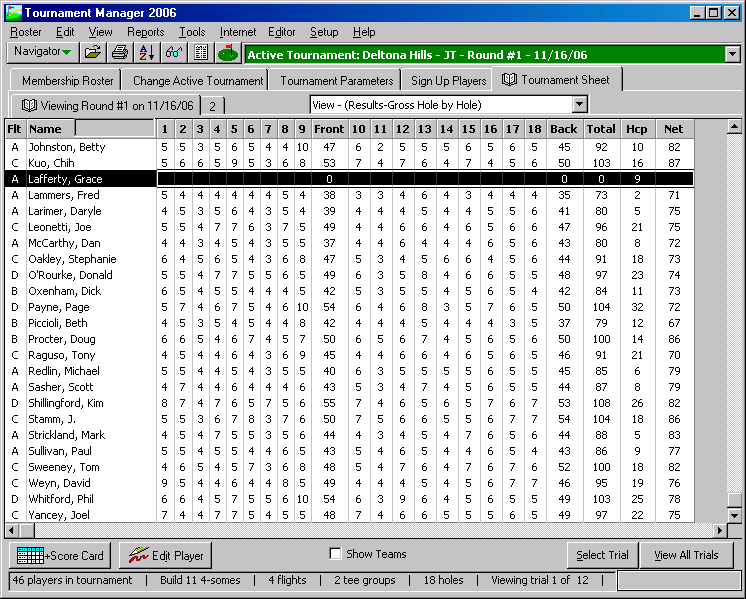Select the Oakley, Stephanie row
The width and height of the screenshot is (746, 599).
pos(349,259)
